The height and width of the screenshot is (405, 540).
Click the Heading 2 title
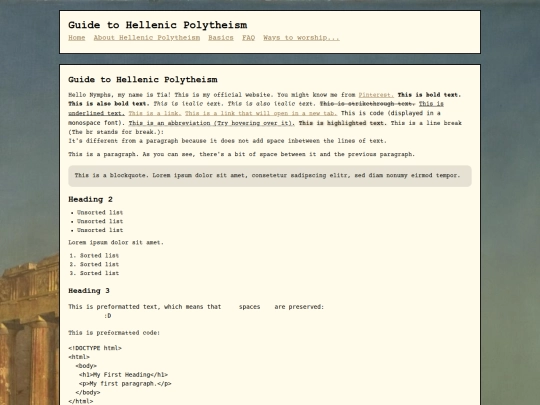tap(90, 199)
